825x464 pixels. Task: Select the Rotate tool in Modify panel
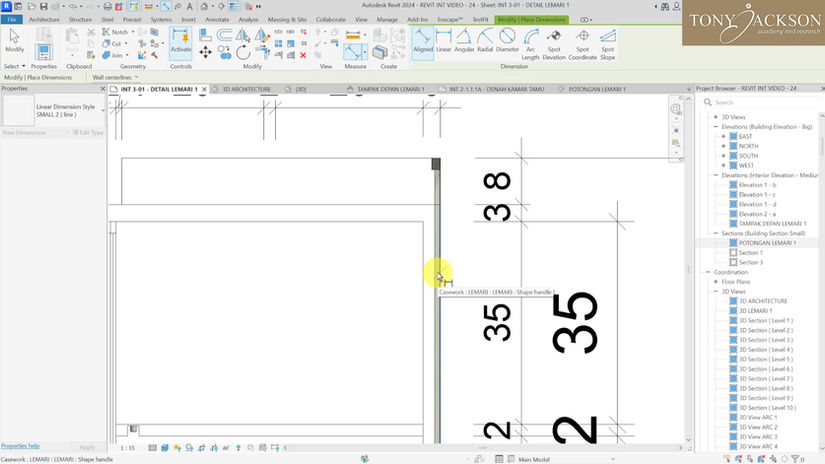(243, 52)
